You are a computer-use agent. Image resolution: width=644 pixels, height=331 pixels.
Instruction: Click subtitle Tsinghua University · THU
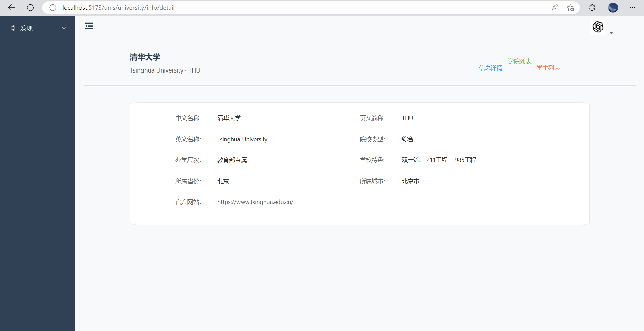pyautogui.click(x=165, y=70)
